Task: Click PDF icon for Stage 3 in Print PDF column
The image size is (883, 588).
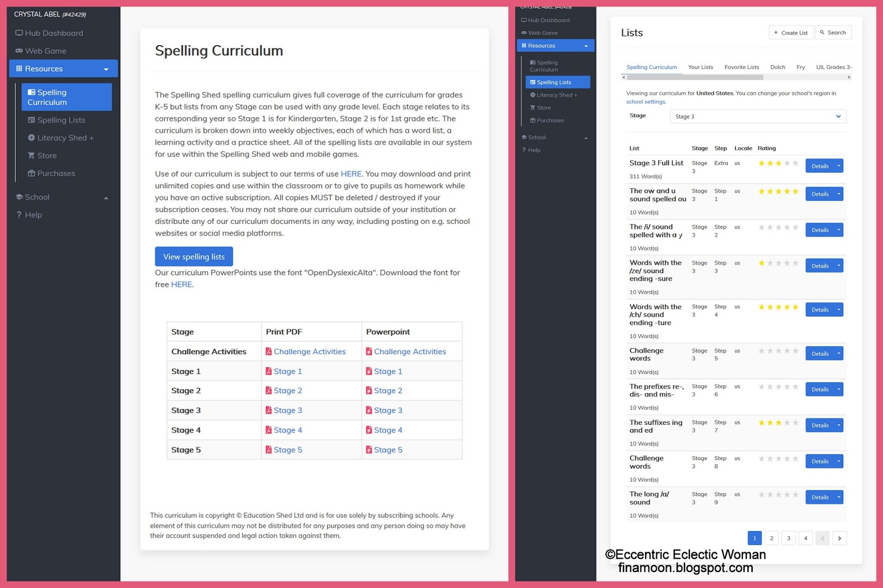Action: click(x=269, y=410)
